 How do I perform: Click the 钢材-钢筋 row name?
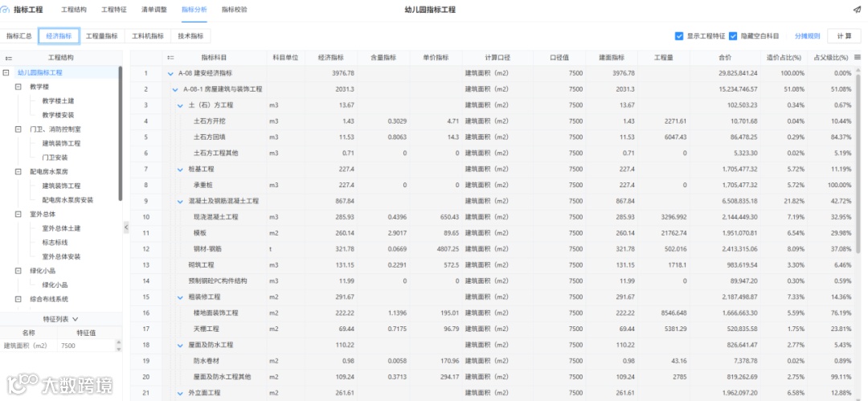click(x=208, y=249)
